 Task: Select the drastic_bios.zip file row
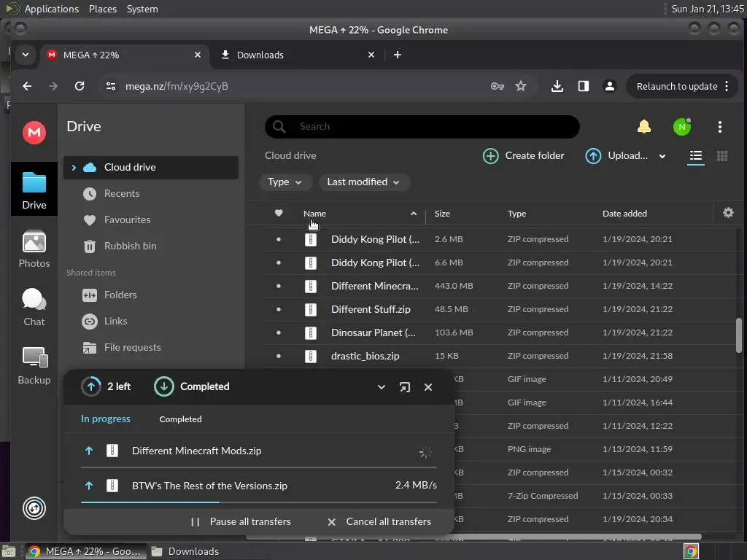pos(499,356)
